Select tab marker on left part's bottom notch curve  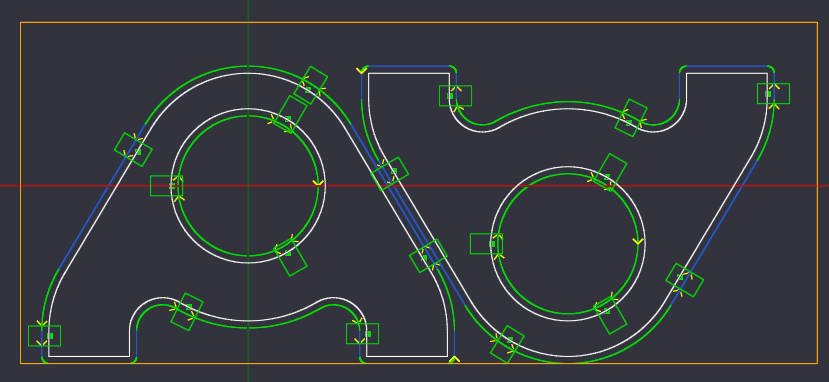(186, 312)
